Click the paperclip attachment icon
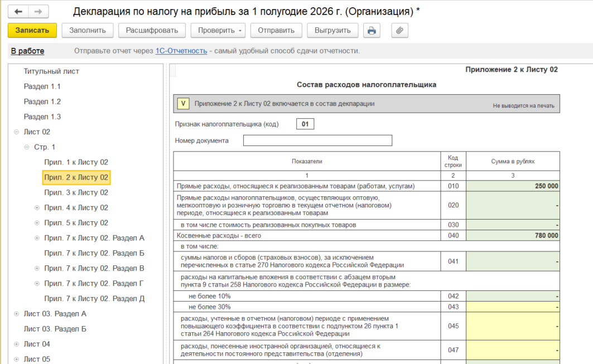 [399, 31]
